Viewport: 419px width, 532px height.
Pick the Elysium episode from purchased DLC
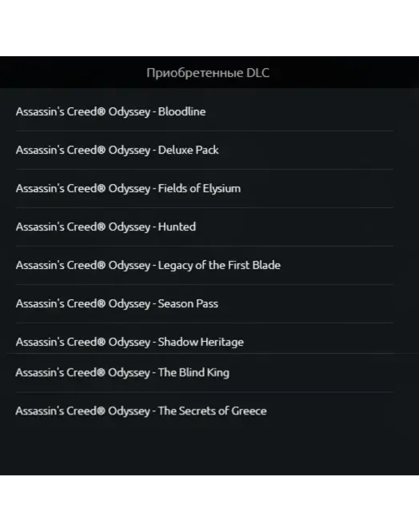(199, 188)
